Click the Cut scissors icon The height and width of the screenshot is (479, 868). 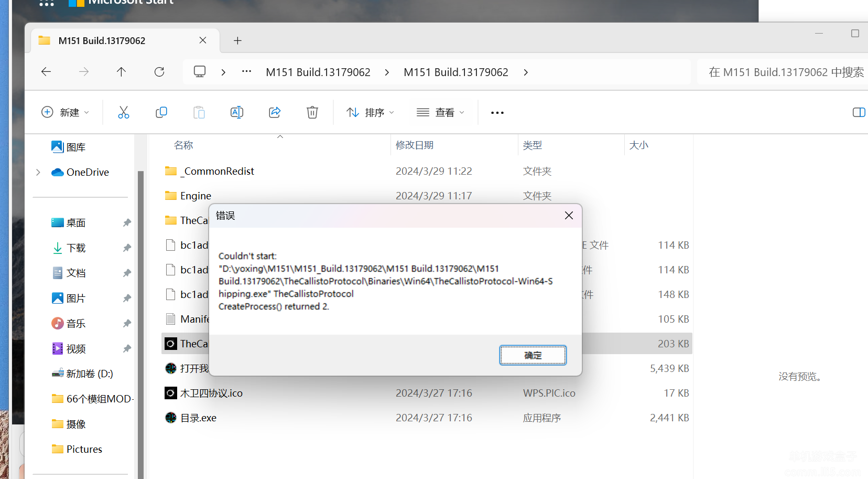coord(124,112)
